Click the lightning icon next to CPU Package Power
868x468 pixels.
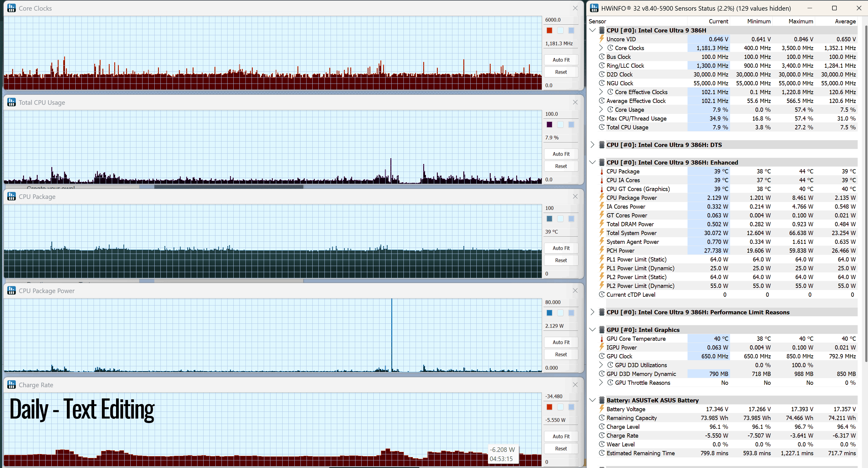[x=602, y=198]
